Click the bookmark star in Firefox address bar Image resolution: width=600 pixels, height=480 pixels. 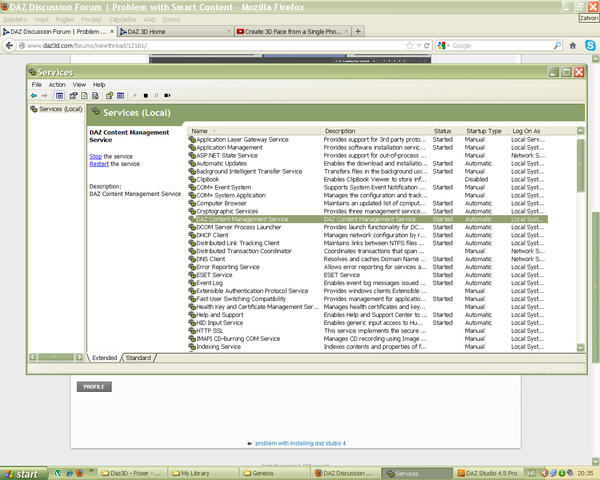point(409,46)
